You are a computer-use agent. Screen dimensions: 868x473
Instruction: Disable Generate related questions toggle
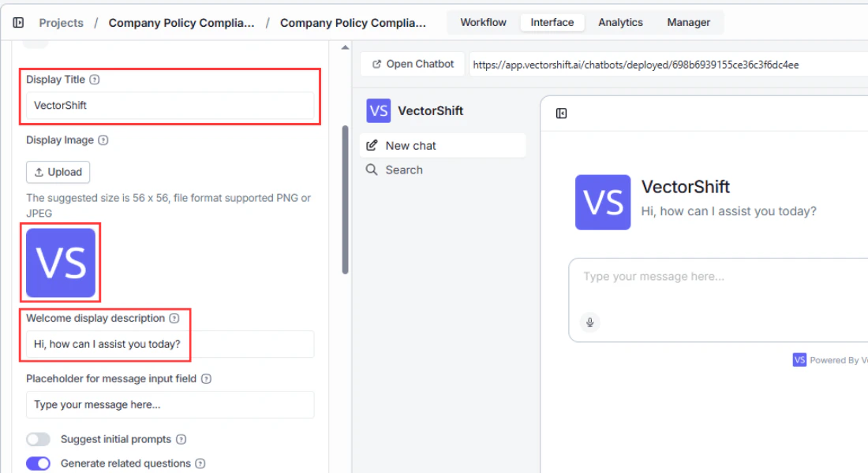(38, 464)
